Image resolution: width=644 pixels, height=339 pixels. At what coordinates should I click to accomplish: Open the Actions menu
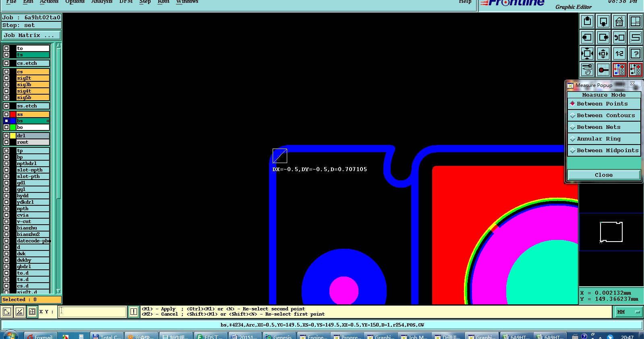click(49, 2)
